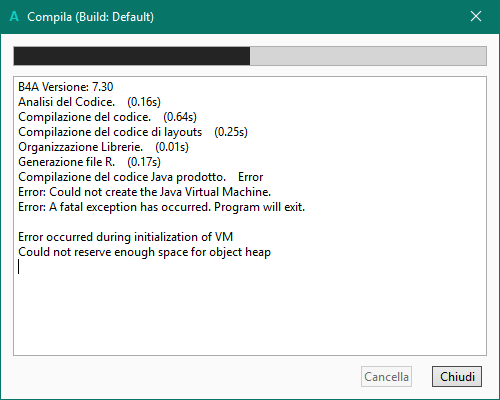The width and height of the screenshot is (500, 400).
Task: Click 'Could not create the Java Virtual Machine' line
Action: coord(144,192)
